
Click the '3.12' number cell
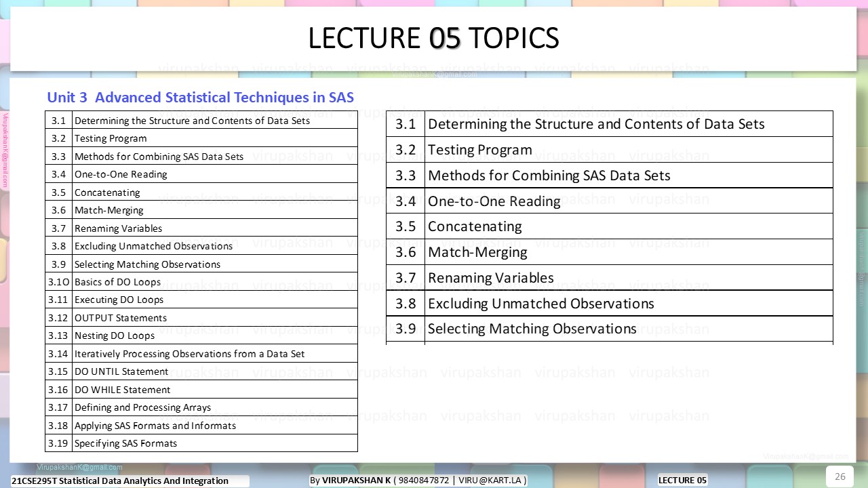pos(59,318)
